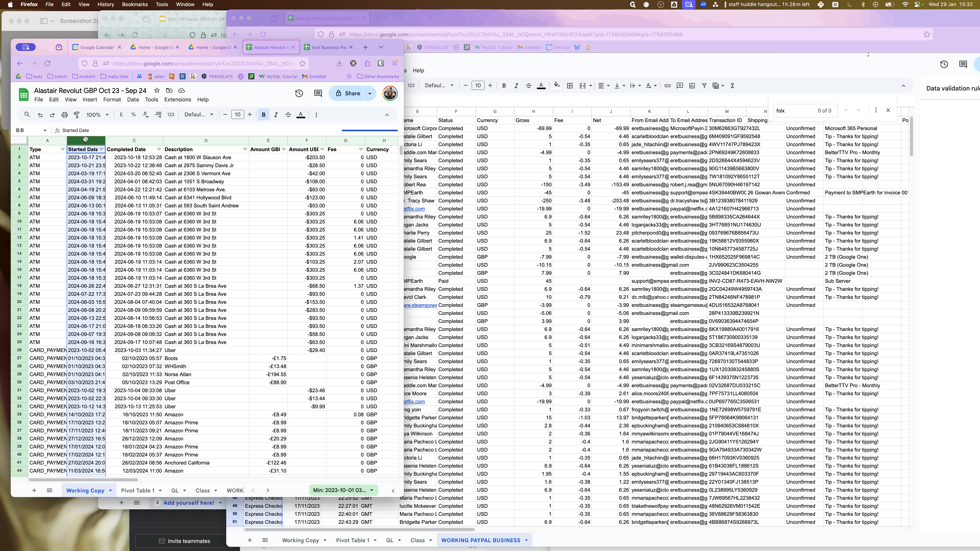Click the font size field showing 10

click(x=237, y=114)
